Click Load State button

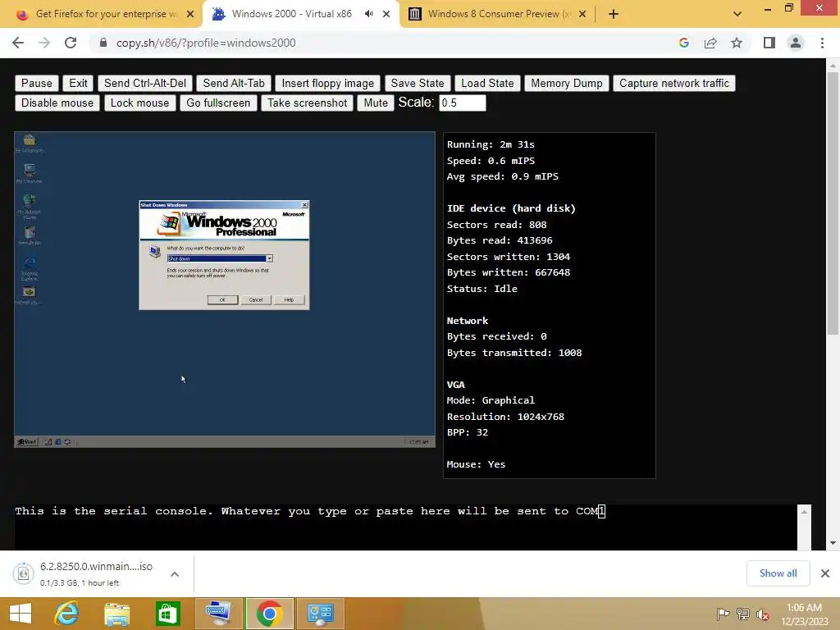[x=487, y=83]
